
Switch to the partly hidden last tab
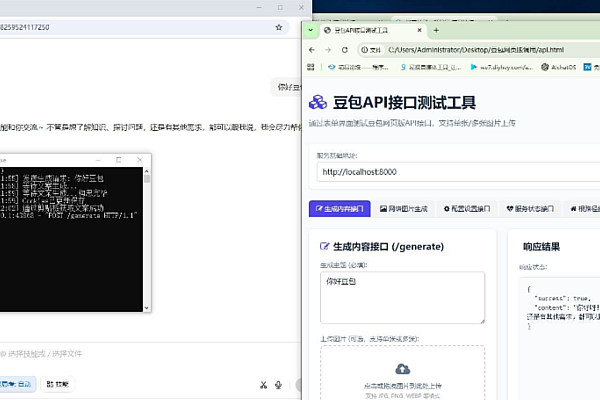click(582, 209)
